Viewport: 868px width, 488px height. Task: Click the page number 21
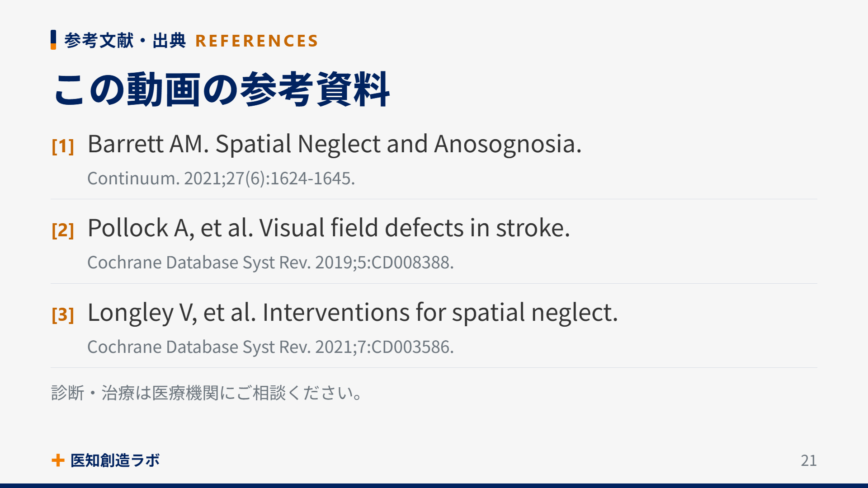point(809,460)
